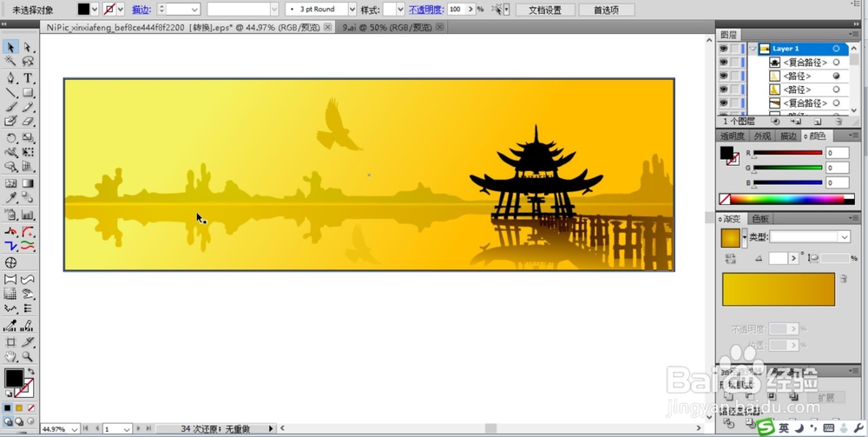This screenshot has width=868, height=437.
Task: Select the Eraser tool
Action: 28,122
